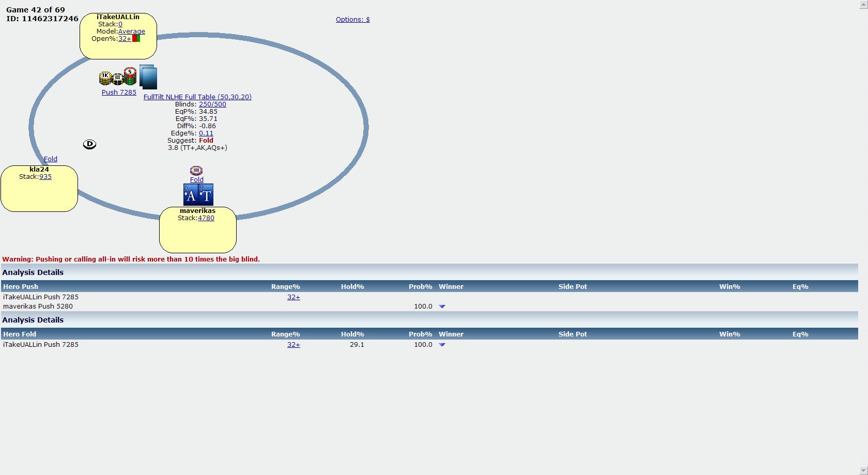Click the red-green indicator beside Open%
Image resolution: width=868 pixels, height=475 pixels.
136,39
